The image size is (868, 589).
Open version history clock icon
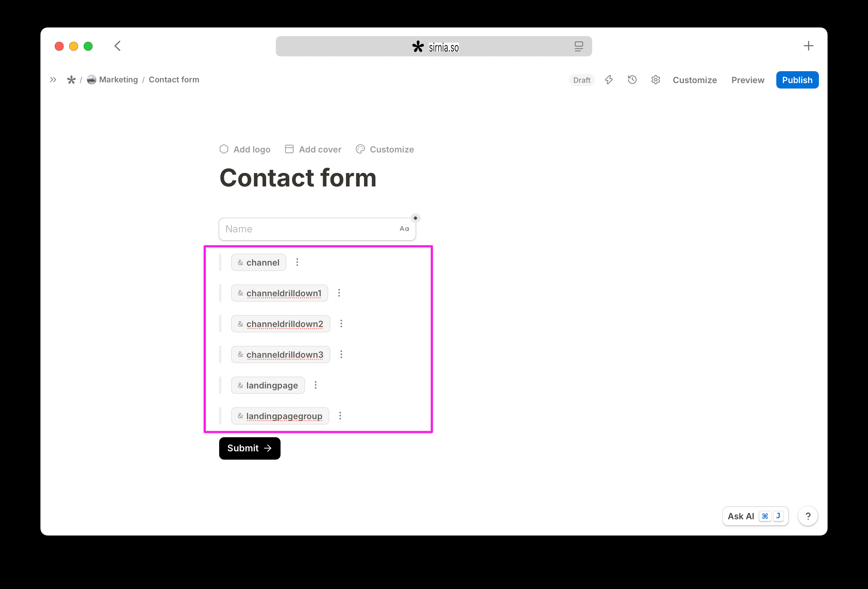pos(632,80)
